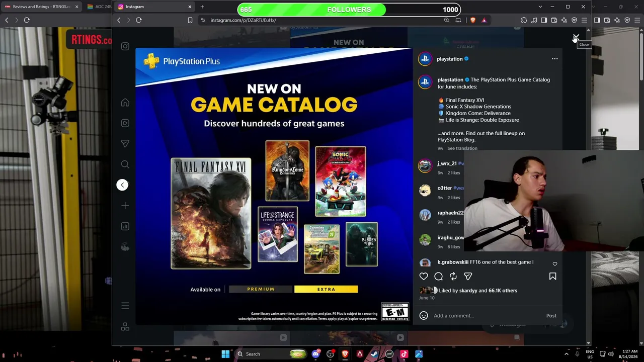Screen dimensions: 644x362
Task: Close the Reviews and Ratings tab
Action: (x=76, y=7)
